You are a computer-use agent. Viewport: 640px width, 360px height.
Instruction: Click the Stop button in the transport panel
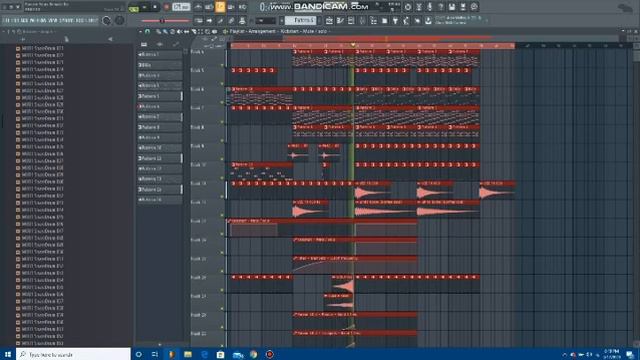pyautogui.click(x=155, y=7)
